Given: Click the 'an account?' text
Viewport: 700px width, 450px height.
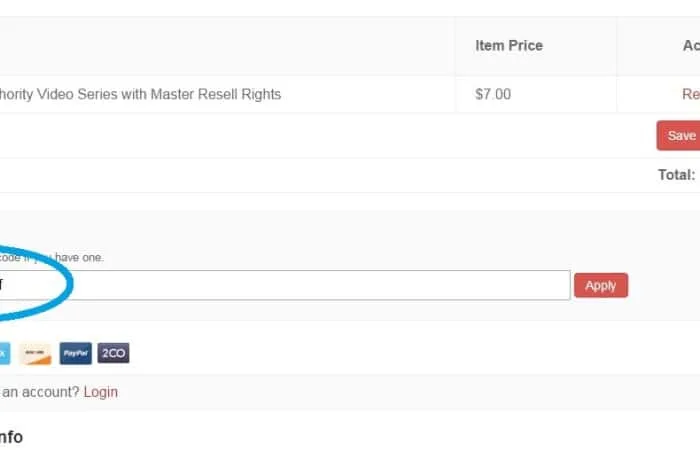Looking at the screenshot, I should (41, 392).
